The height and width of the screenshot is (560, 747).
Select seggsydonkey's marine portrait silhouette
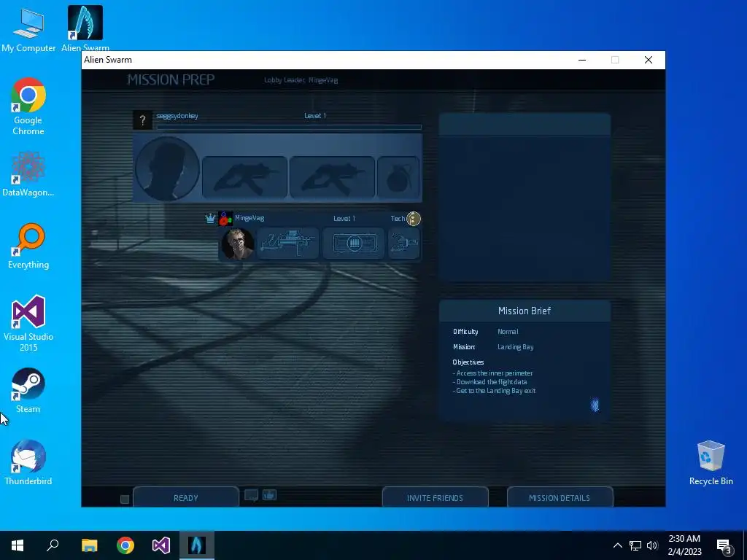(167, 168)
